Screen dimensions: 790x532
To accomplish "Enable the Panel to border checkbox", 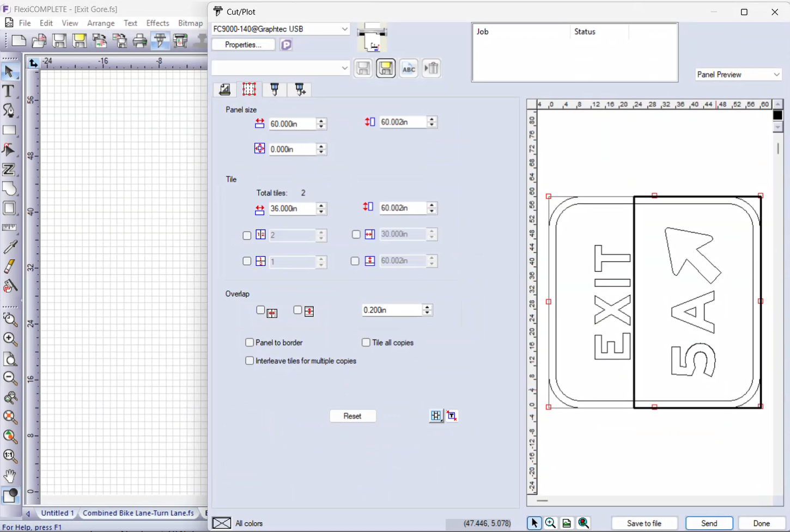I will click(x=250, y=343).
